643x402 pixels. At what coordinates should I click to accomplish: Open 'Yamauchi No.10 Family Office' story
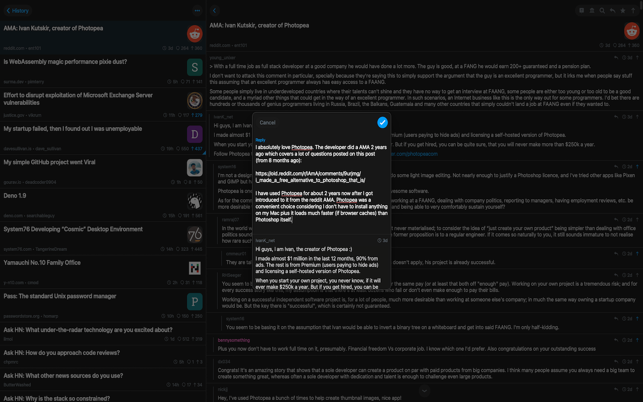[103, 272]
